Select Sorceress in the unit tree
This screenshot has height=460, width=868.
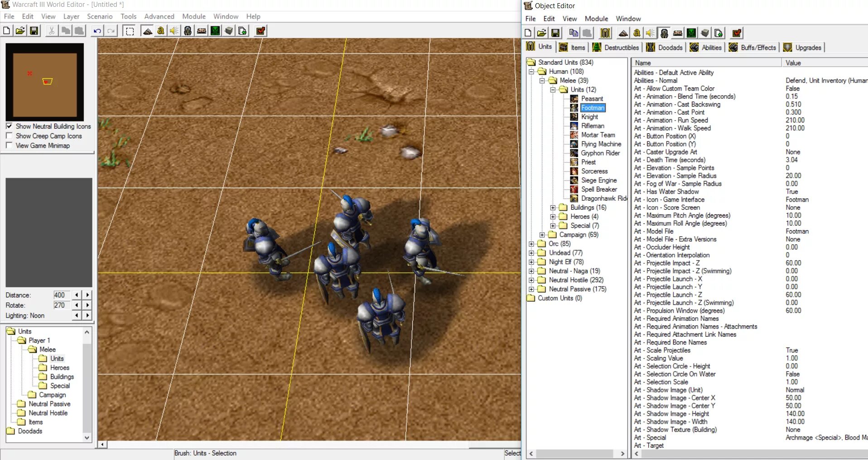click(x=594, y=171)
